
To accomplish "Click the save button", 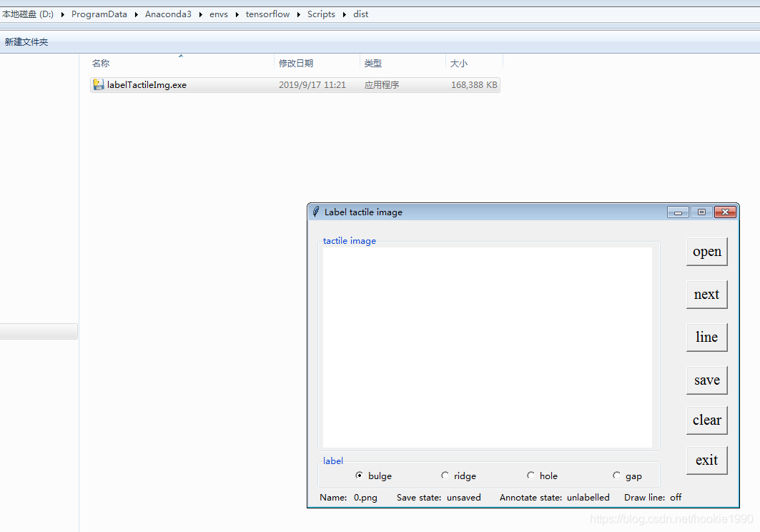I will (x=706, y=380).
